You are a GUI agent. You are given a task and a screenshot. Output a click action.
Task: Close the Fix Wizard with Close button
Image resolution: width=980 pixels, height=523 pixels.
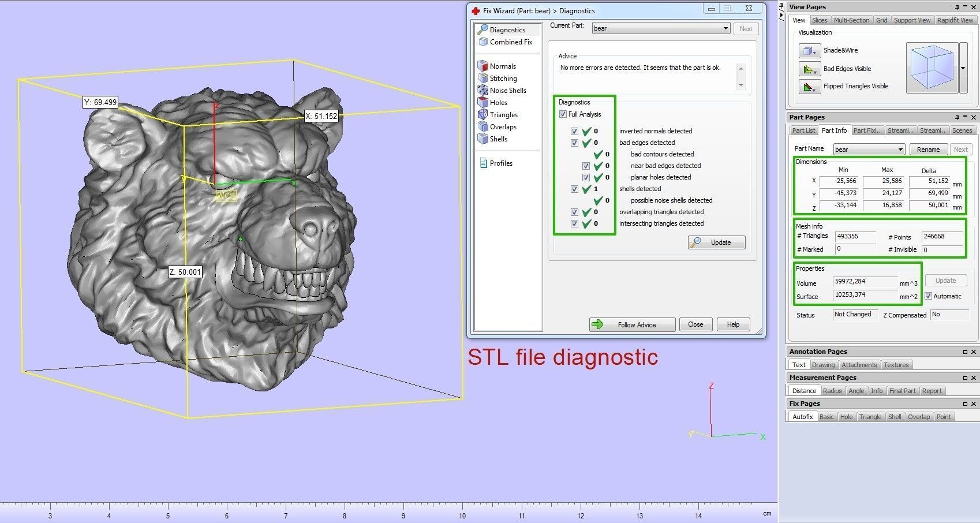point(695,324)
